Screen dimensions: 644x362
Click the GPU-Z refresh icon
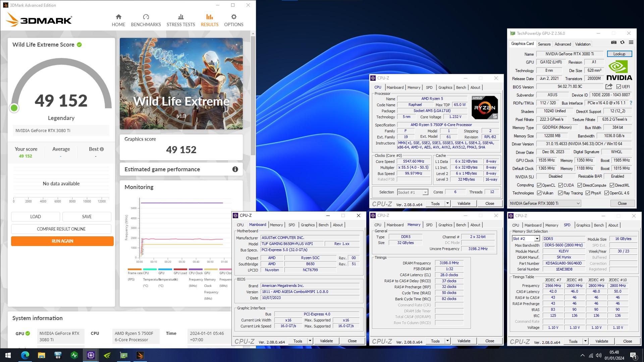622,43
